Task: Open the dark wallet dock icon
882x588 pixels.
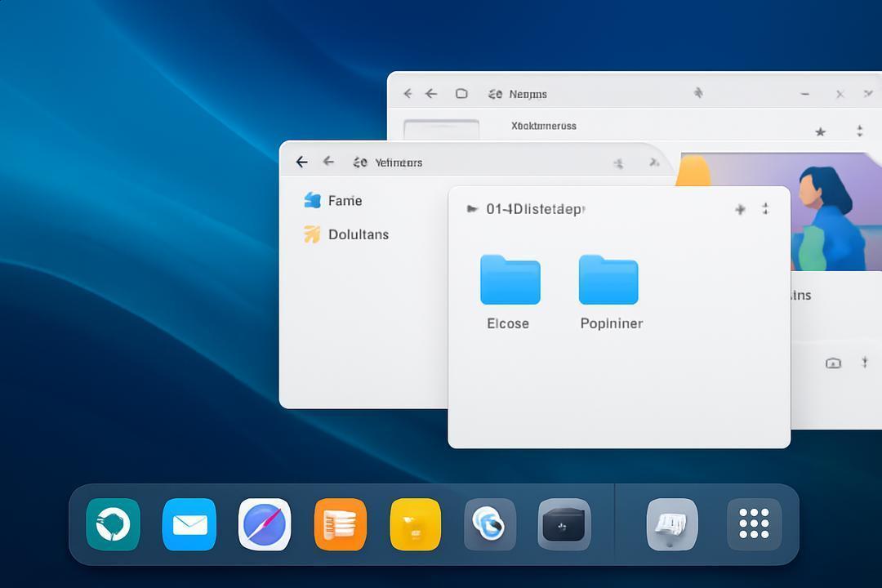Action: (x=563, y=524)
